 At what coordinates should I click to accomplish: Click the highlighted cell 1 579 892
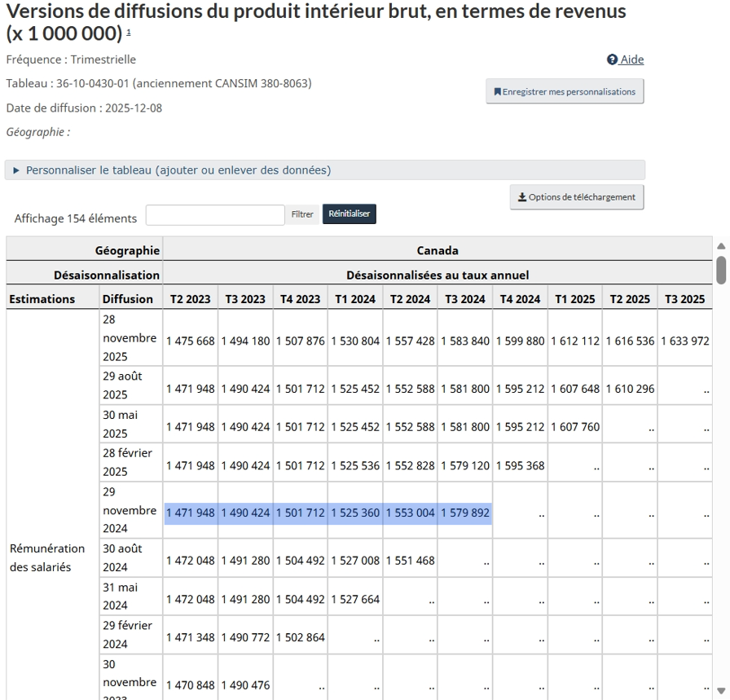pyautogui.click(x=465, y=513)
